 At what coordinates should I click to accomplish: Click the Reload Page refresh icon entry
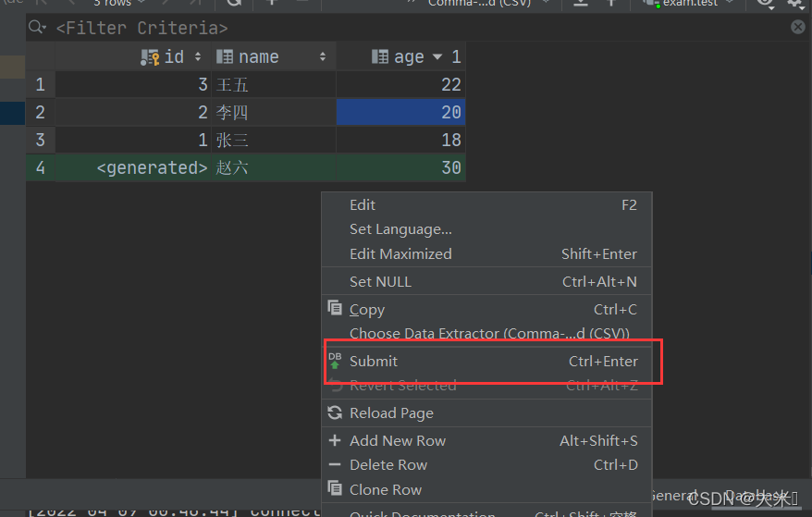[x=486, y=413]
